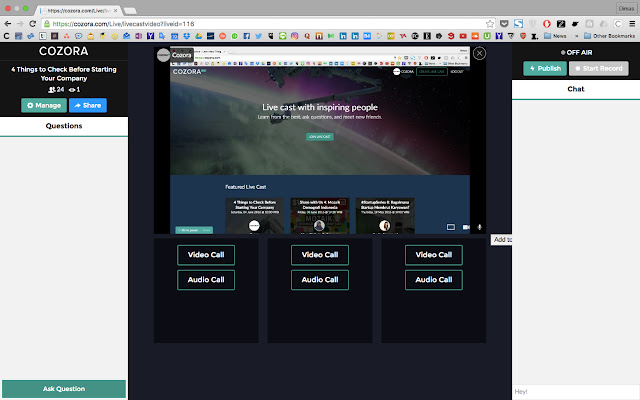The image size is (640, 400).
Task: Select the Questions tab
Action: click(64, 126)
